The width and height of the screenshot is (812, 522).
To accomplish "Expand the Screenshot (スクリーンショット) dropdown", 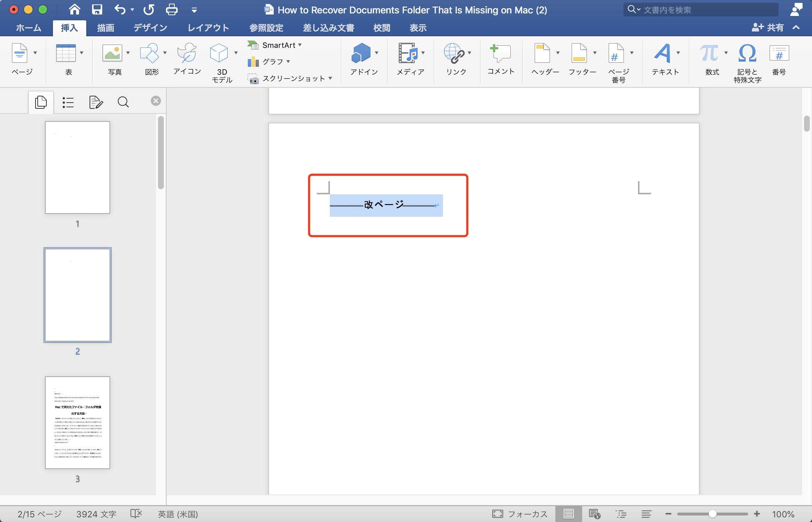I will pyautogui.click(x=330, y=78).
